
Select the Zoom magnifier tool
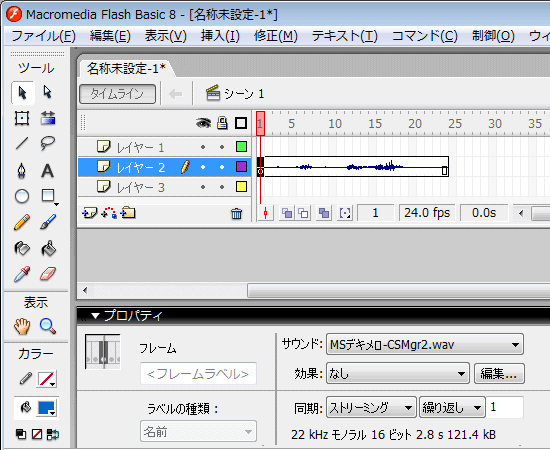pos(48,326)
